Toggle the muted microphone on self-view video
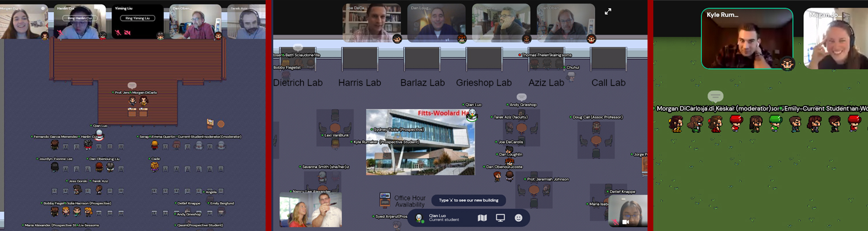The height and width of the screenshot is (231, 868). pyautogui.click(x=615, y=222)
